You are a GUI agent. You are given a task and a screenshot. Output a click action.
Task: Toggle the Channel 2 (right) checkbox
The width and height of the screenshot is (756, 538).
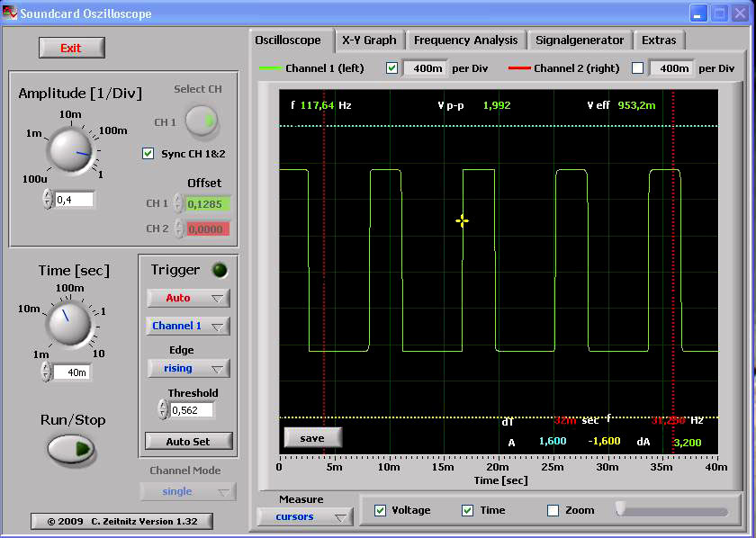point(637,68)
